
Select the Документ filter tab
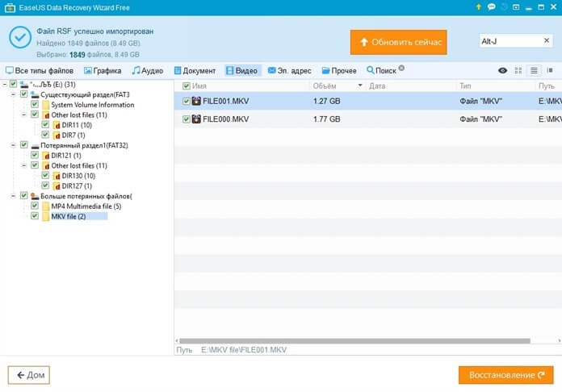[x=195, y=70]
